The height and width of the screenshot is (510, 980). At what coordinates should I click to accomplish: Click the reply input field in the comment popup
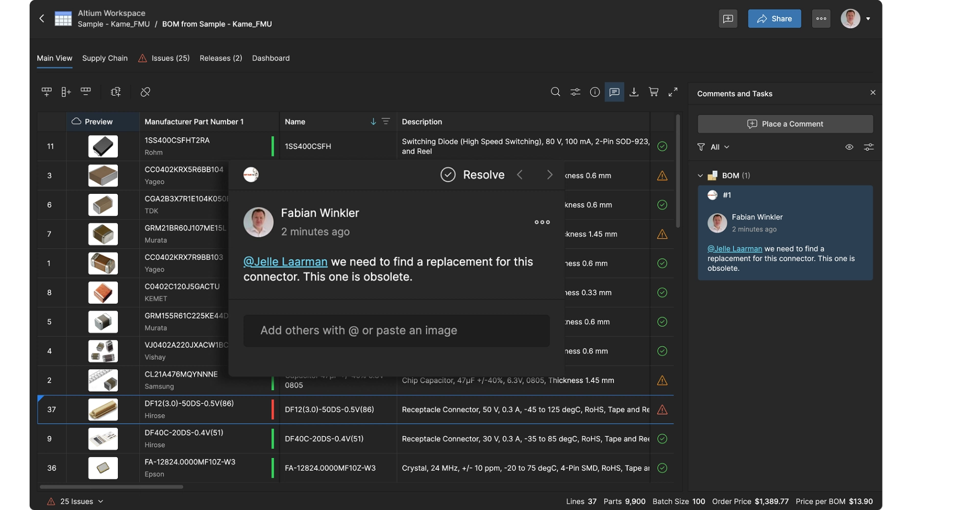tap(397, 330)
